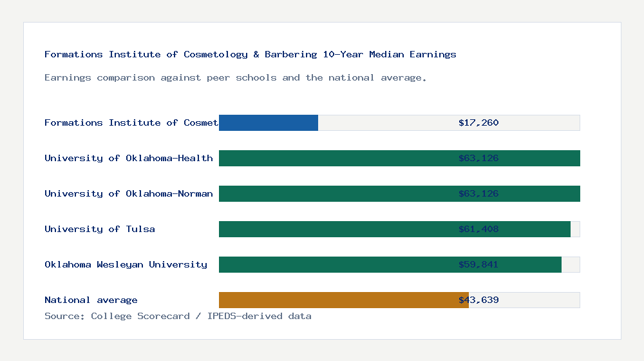644x361 pixels.
Task: Click the green bar for University of Oklahoma-Norman
Action: [399, 193]
